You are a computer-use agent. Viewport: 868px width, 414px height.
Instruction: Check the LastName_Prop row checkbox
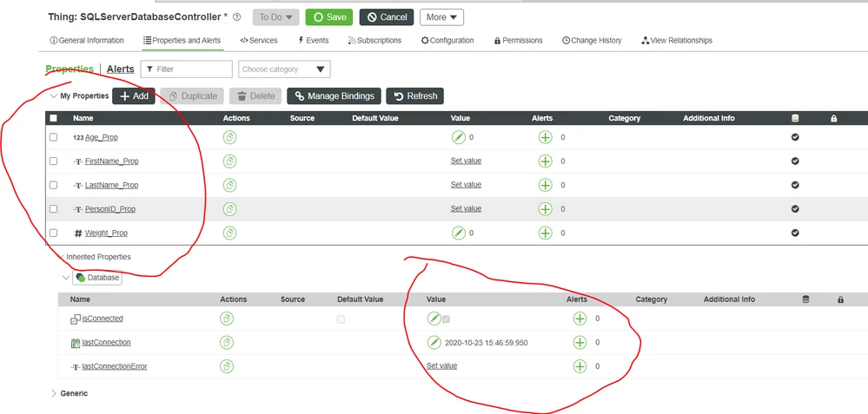53,185
